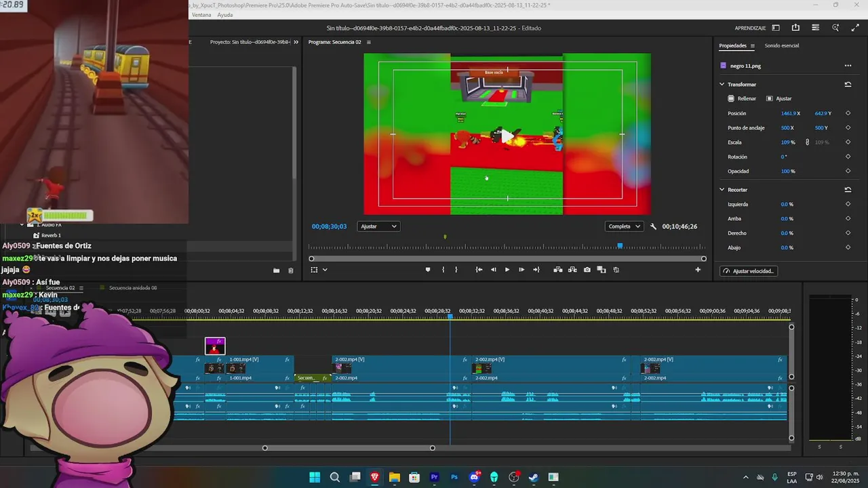Switch to the Propiedades tab

coord(732,45)
